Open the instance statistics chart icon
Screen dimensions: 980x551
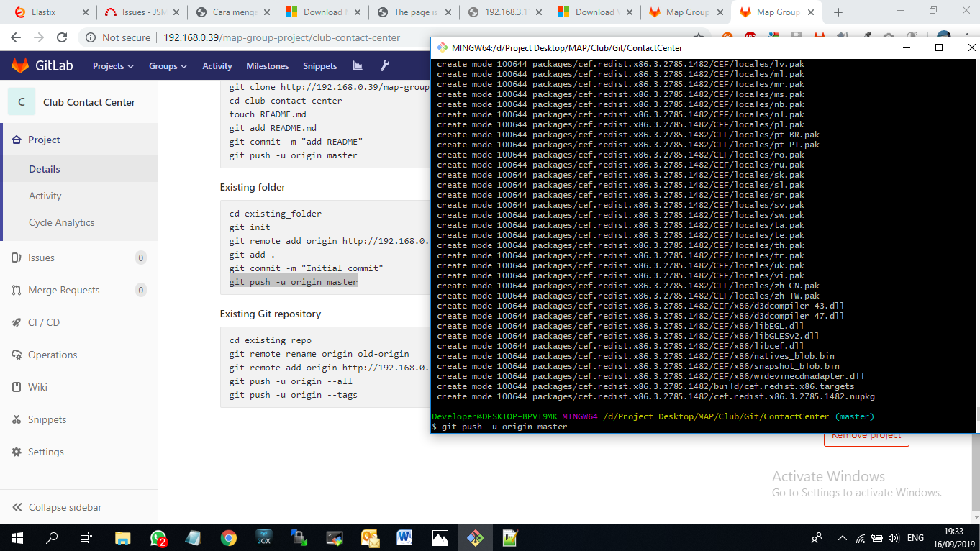pyautogui.click(x=358, y=65)
